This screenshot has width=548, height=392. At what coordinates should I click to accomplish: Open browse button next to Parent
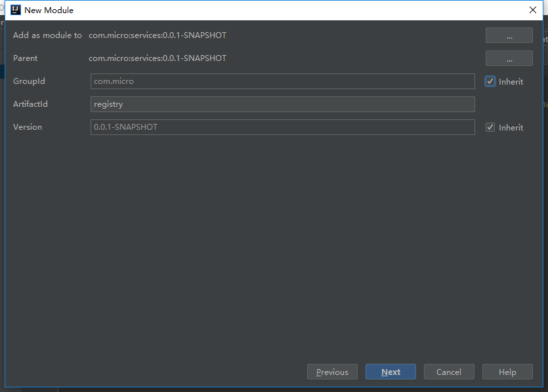(509, 58)
